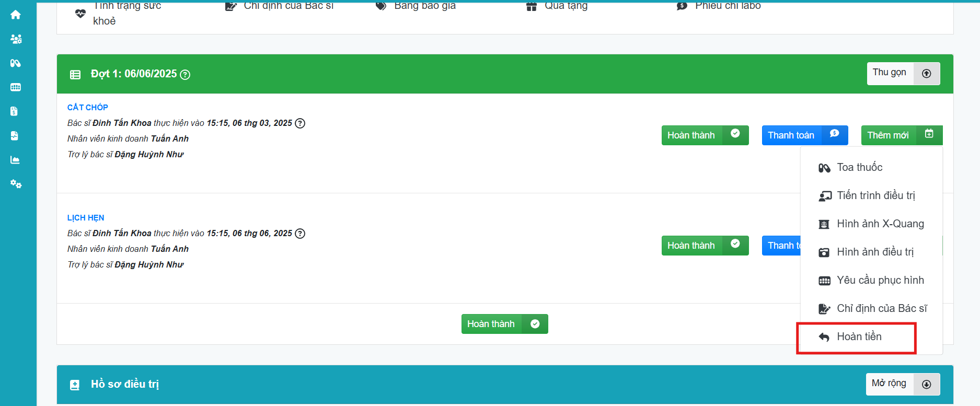The width and height of the screenshot is (980, 406).
Task: Click help icon beside Đợt 1 date
Action: pos(185,75)
